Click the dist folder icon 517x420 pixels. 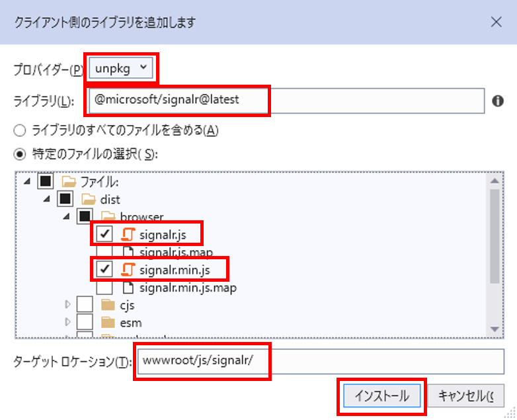88,198
